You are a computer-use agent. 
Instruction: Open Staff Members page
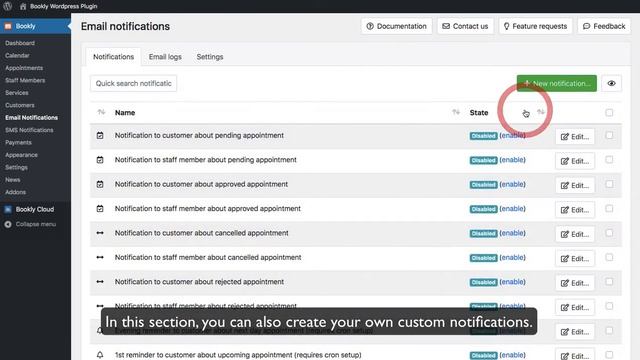25,80
